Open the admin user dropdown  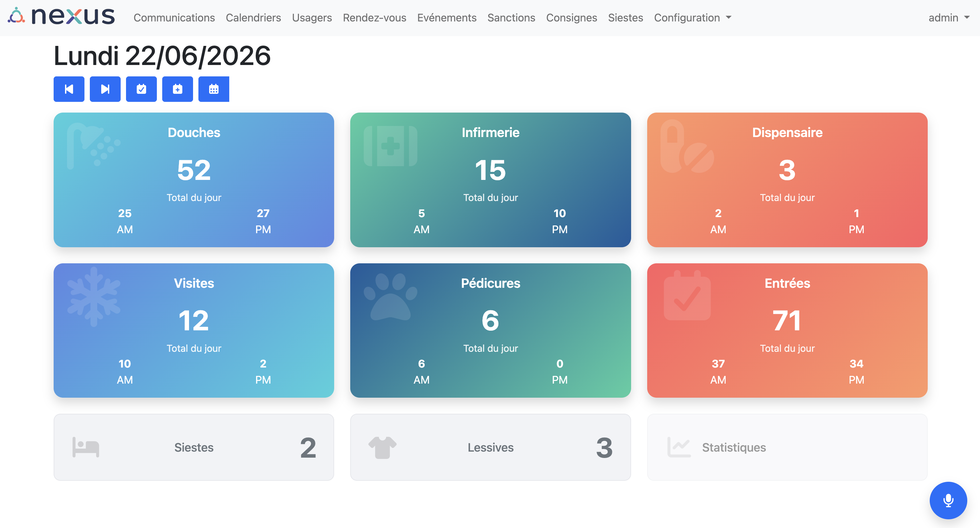point(949,17)
